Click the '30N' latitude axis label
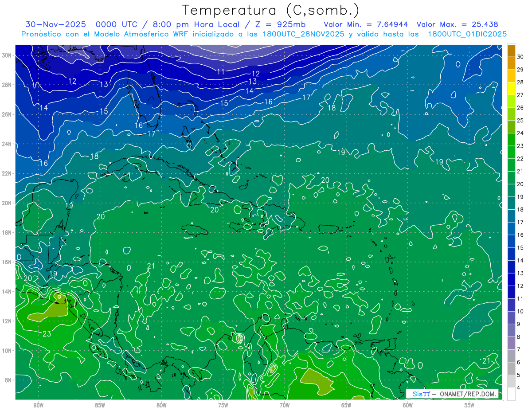 click(x=8, y=55)
